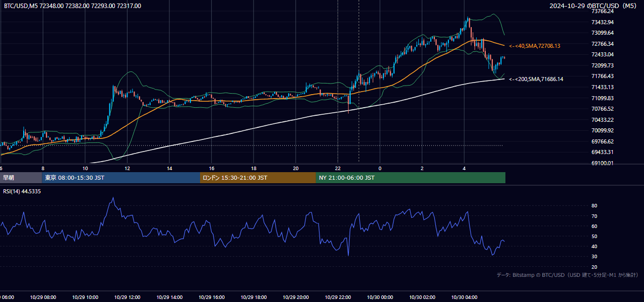Click the 10/29 12:00 time axis label

tap(126, 297)
